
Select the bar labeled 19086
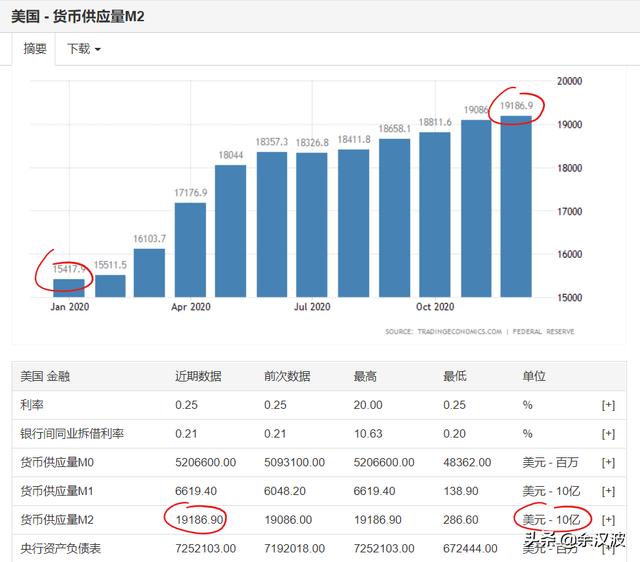pos(476,209)
